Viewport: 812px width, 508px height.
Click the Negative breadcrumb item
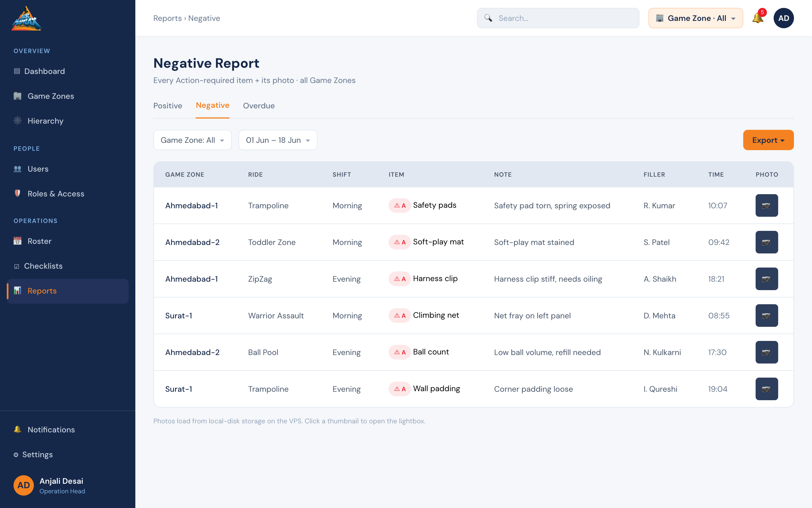(x=204, y=18)
